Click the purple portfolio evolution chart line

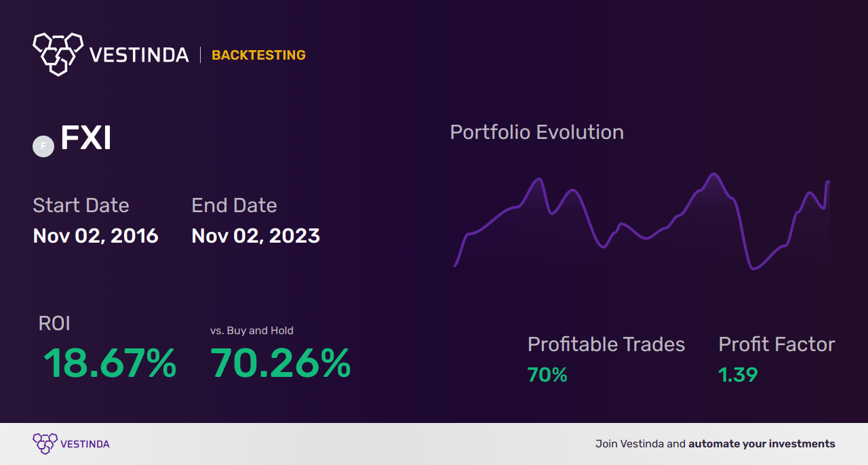[642, 221]
